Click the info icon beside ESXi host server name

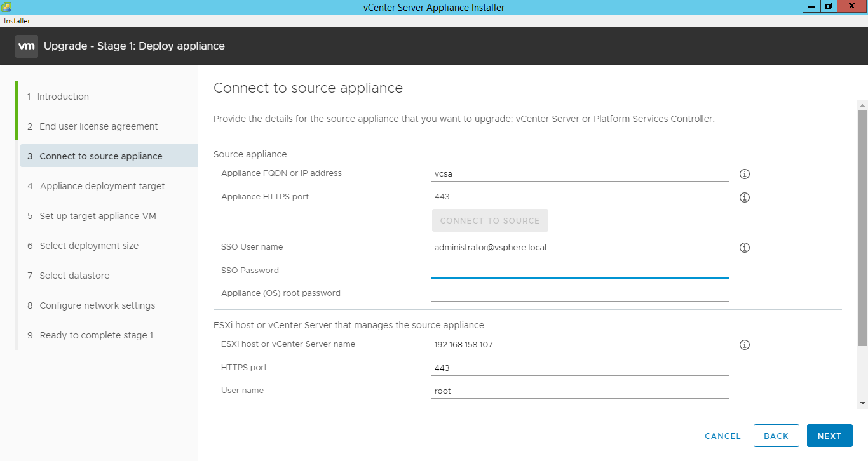[x=744, y=344]
